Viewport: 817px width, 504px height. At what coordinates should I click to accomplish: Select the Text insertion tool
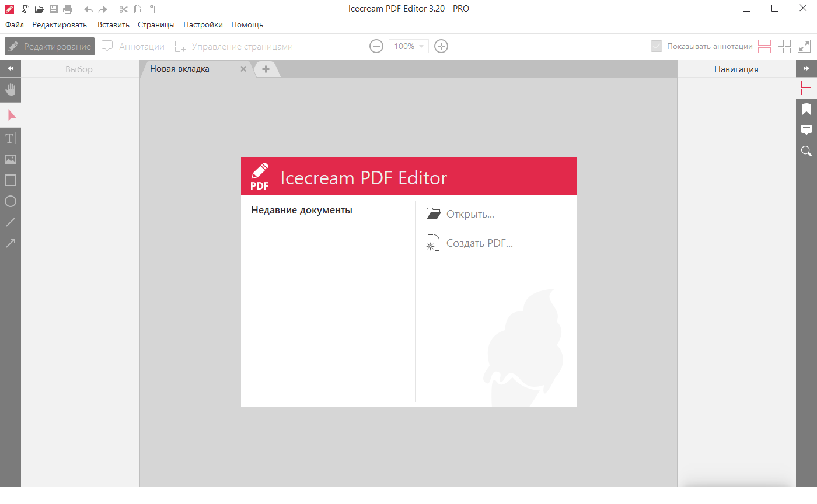point(10,138)
